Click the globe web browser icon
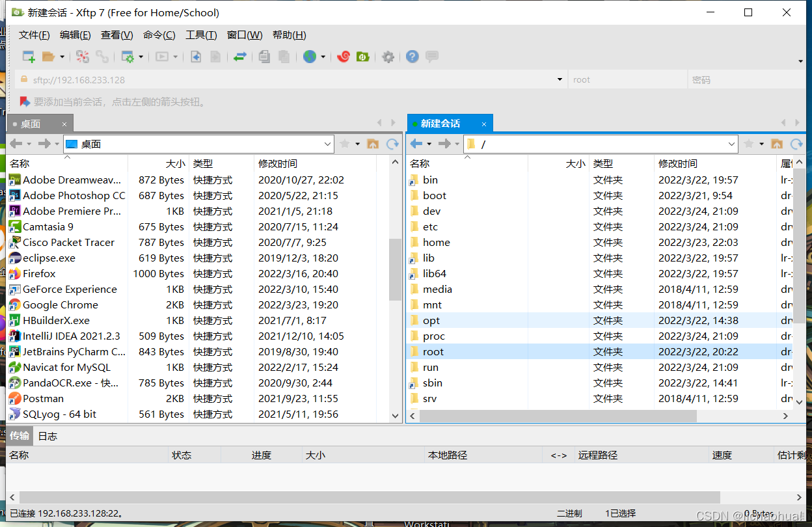This screenshot has height=527, width=812. 310,57
